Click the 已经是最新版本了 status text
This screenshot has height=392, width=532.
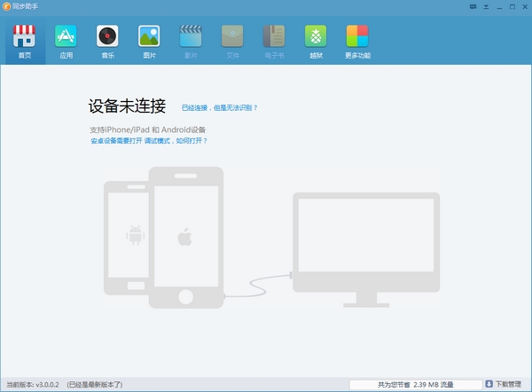click(x=95, y=385)
